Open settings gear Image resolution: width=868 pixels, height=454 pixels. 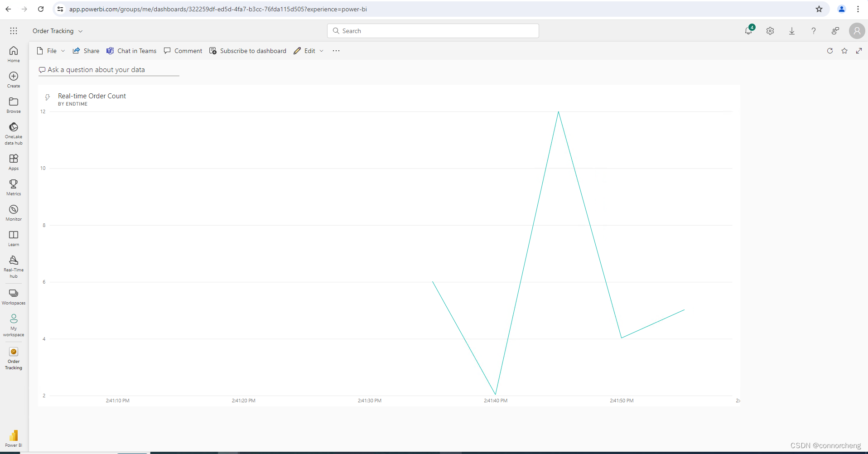pos(770,31)
